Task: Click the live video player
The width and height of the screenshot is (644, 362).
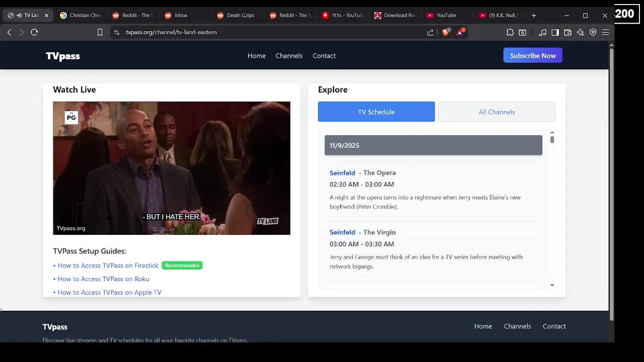Action: pyautogui.click(x=172, y=168)
